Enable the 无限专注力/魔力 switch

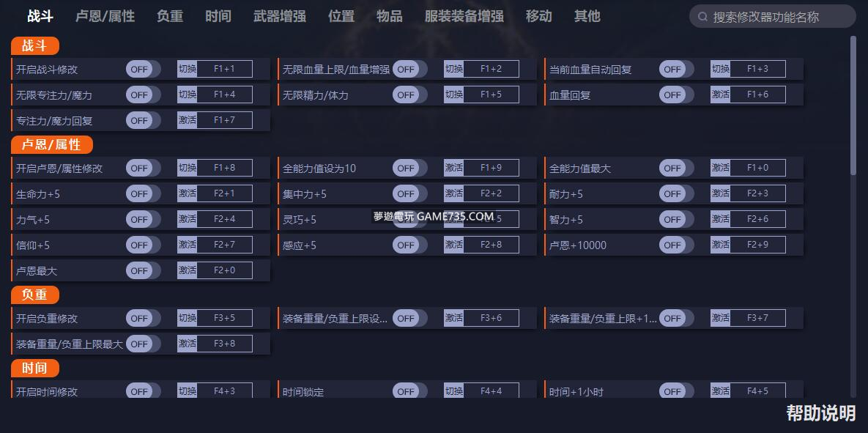[143, 95]
